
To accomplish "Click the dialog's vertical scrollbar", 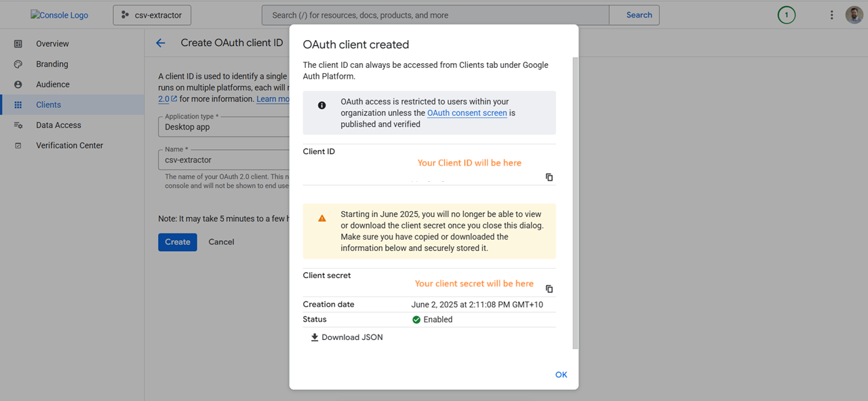I will click(x=576, y=204).
